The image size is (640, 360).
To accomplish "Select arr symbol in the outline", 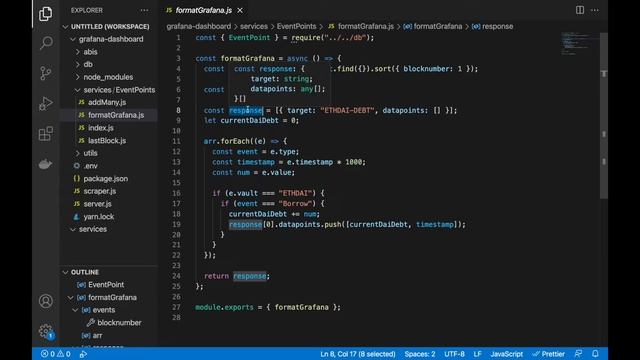I will click(x=109, y=335).
